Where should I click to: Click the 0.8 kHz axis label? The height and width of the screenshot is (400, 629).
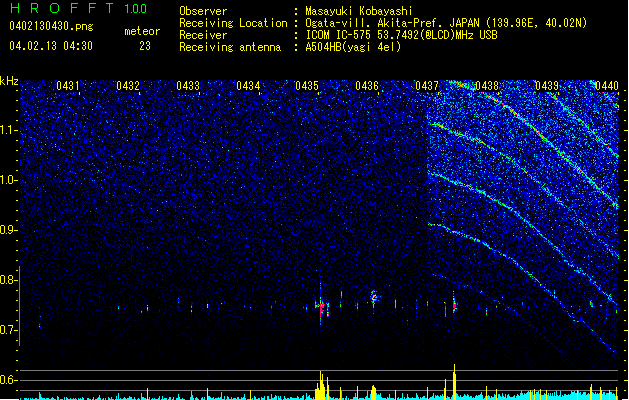pyautogui.click(x=8, y=280)
